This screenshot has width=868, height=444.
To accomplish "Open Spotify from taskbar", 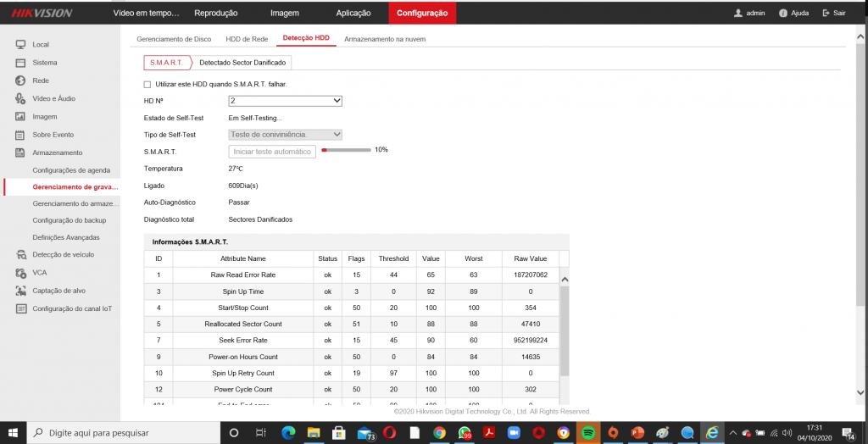I will tap(589, 432).
